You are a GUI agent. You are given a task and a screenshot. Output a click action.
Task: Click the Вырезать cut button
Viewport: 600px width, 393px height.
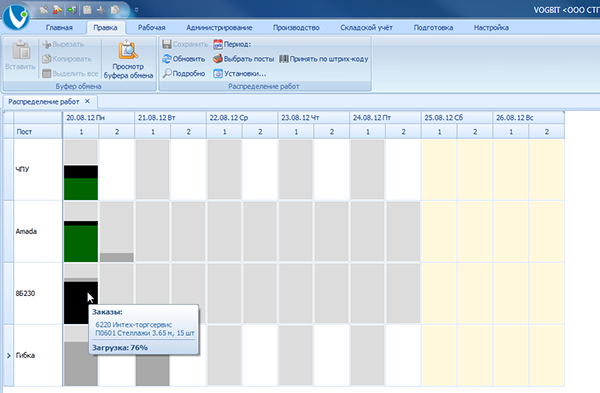click(64, 44)
